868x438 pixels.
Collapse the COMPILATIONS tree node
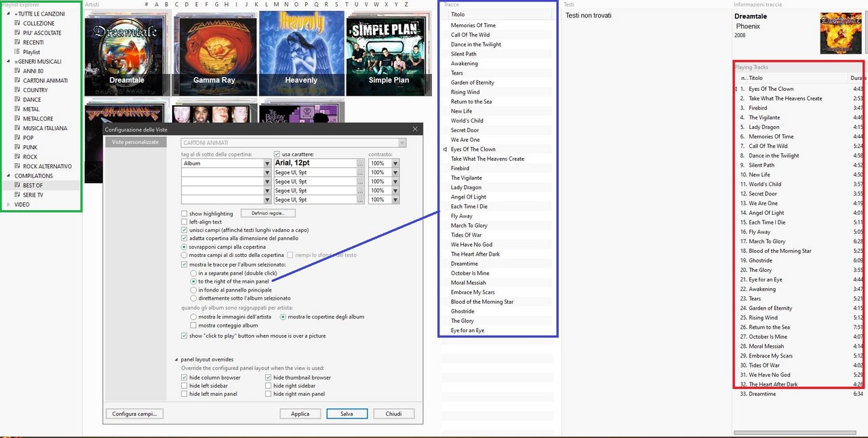tap(8, 176)
